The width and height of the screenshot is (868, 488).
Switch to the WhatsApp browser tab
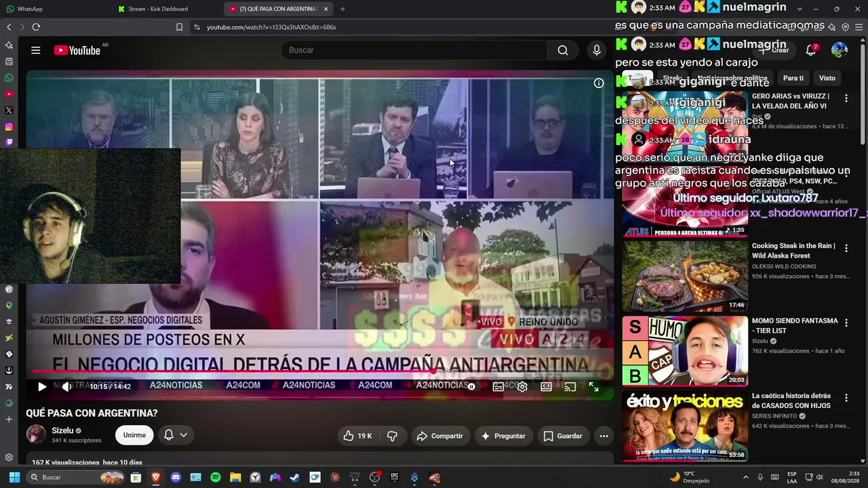(54, 9)
